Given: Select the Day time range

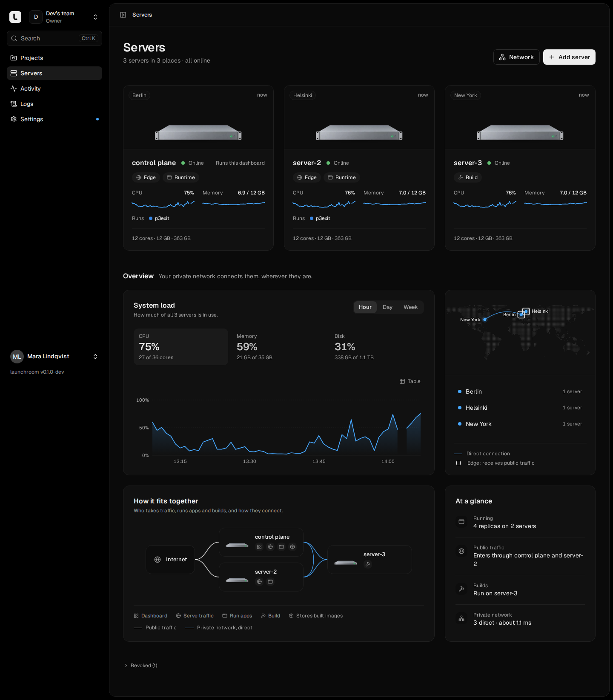Looking at the screenshot, I should [x=387, y=307].
